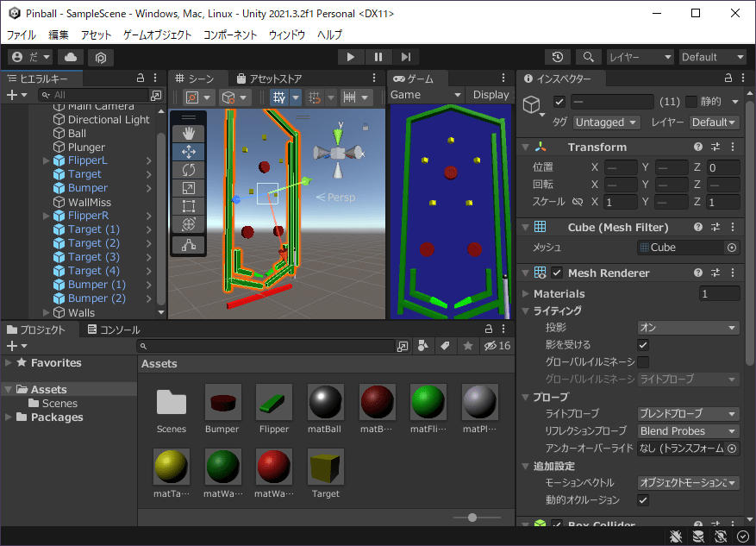Select the Scenes folder under Assets
This screenshot has width=756, height=546.
(x=59, y=403)
